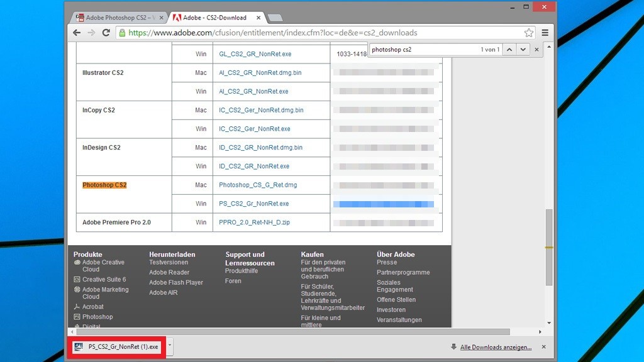Image resolution: width=644 pixels, height=362 pixels.
Task: Click Alle Downloads anzeigen link
Action: pyautogui.click(x=496, y=347)
